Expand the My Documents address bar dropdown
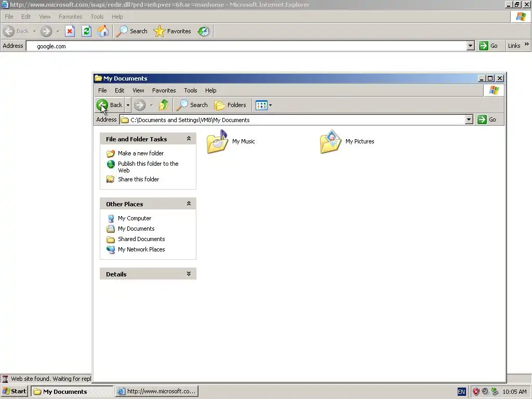 tap(469, 119)
